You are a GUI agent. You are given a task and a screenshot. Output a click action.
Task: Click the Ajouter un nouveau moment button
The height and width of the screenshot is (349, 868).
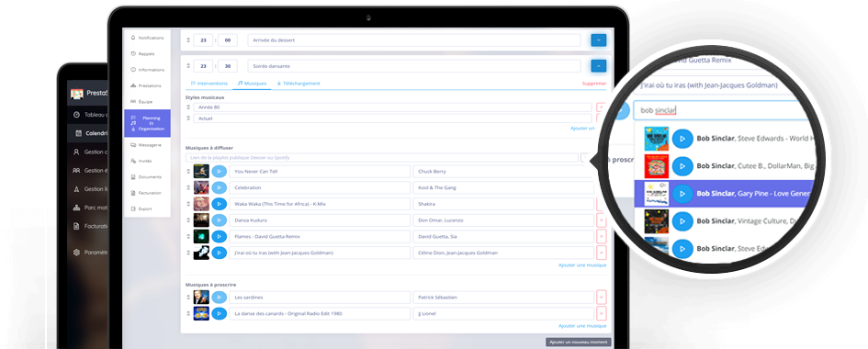(x=579, y=343)
